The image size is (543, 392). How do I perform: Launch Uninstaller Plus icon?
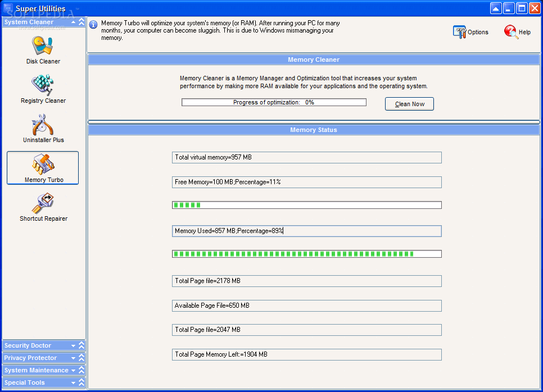[42, 125]
